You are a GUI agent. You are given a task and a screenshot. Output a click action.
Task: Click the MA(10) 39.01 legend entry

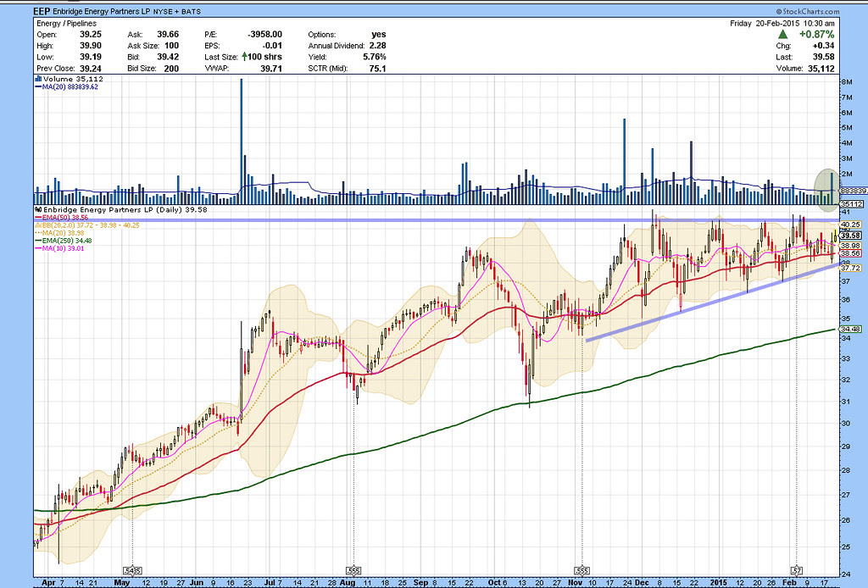59,248
